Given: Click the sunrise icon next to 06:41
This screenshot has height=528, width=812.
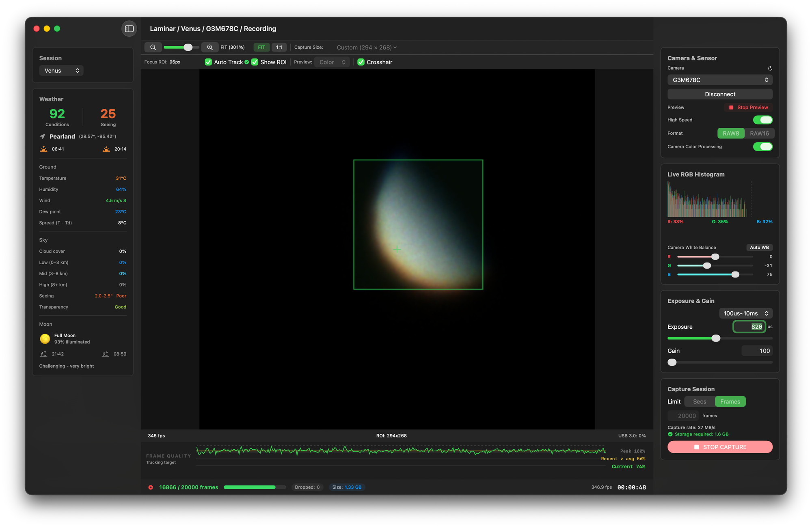Looking at the screenshot, I should tap(43, 149).
